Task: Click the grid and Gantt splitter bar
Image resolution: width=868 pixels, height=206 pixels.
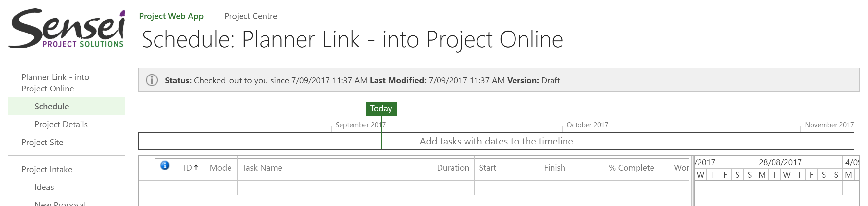Action: 692,181
